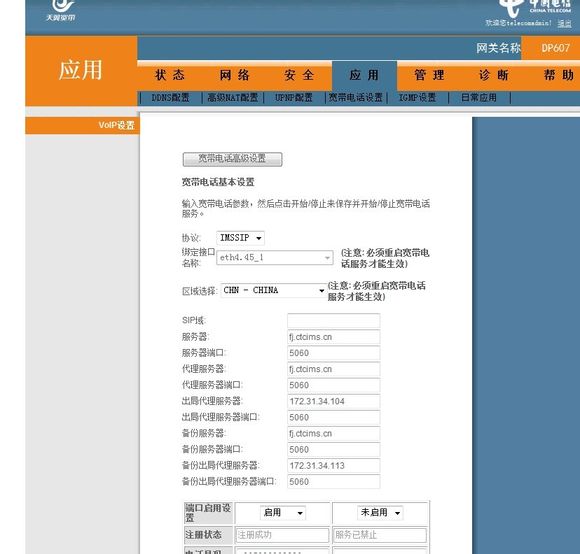Click the 出局代理服务器 field 172.31.34.104

tap(334, 401)
